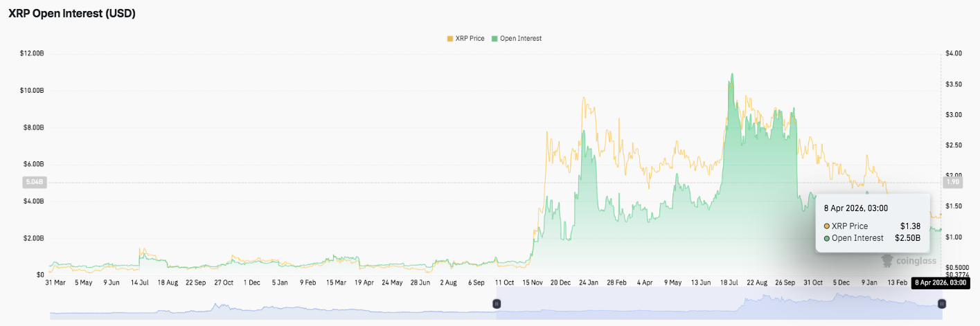This screenshot has height=326, width=980.
Task: Click the $4.00 right axis label
Action: coord(953,53)
